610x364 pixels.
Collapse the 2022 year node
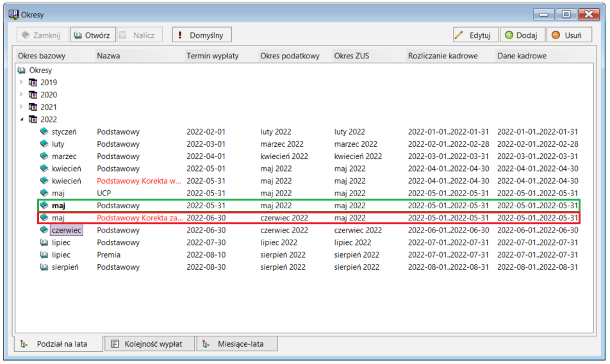click(21, 119)
